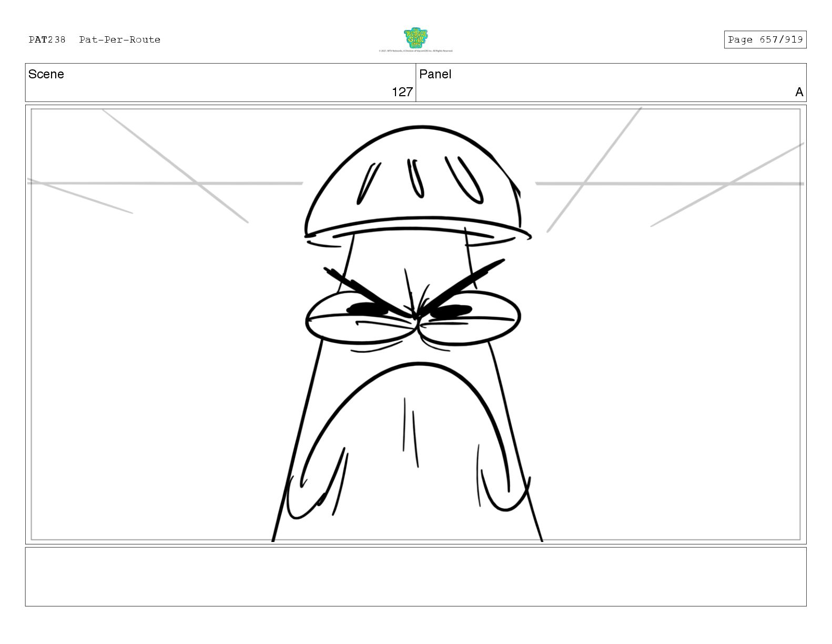Click the 'Panel' header label
This screenshot has height=644, width=832.
point(435,74)
